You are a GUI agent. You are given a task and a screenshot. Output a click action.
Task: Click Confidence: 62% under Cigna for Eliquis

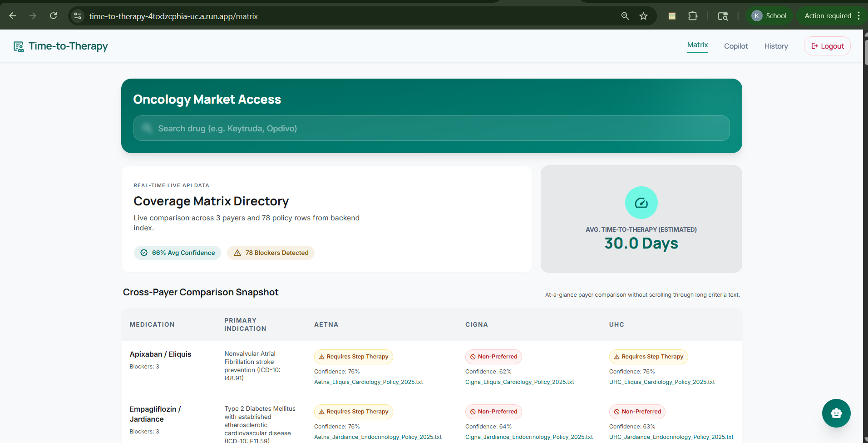(488, 372)
